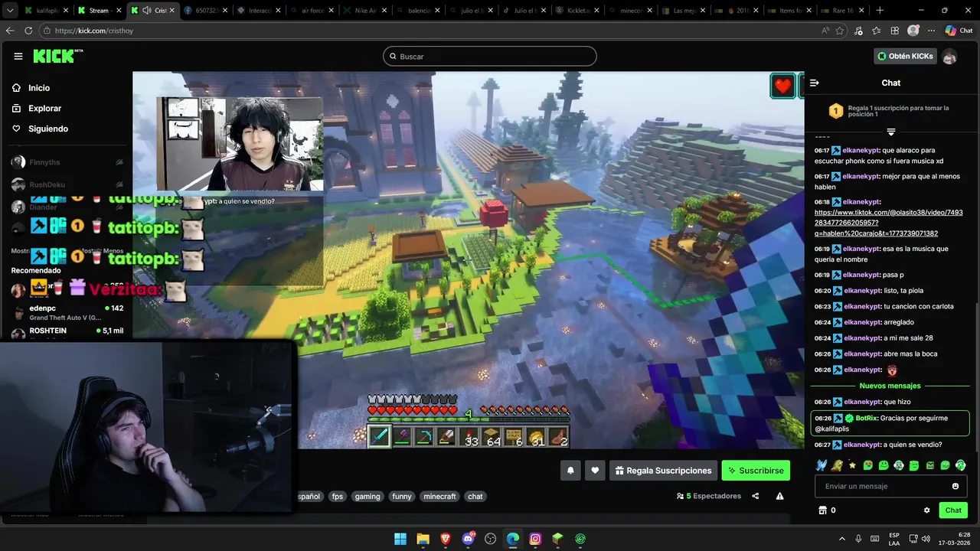
Task: Show hidden system tray icons
Action: click(x=842, y=539)
